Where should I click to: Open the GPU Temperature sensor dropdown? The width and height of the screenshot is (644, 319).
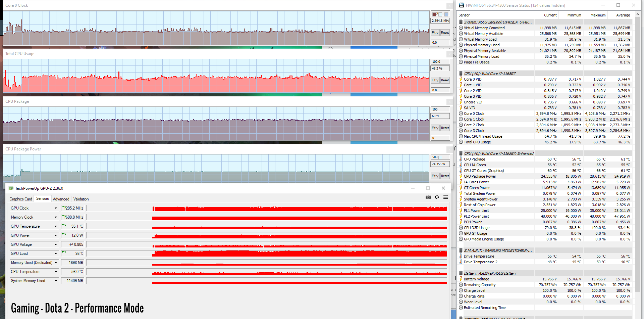(x=56, y=226)
